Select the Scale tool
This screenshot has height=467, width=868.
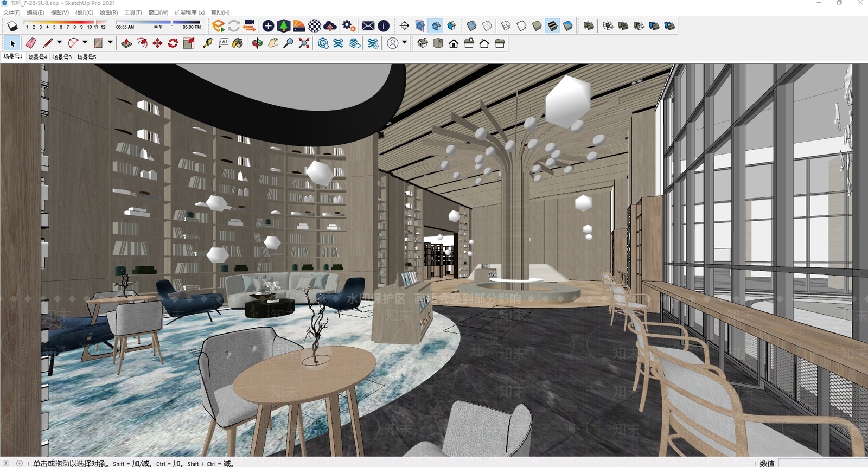click(x=189, y=43)
